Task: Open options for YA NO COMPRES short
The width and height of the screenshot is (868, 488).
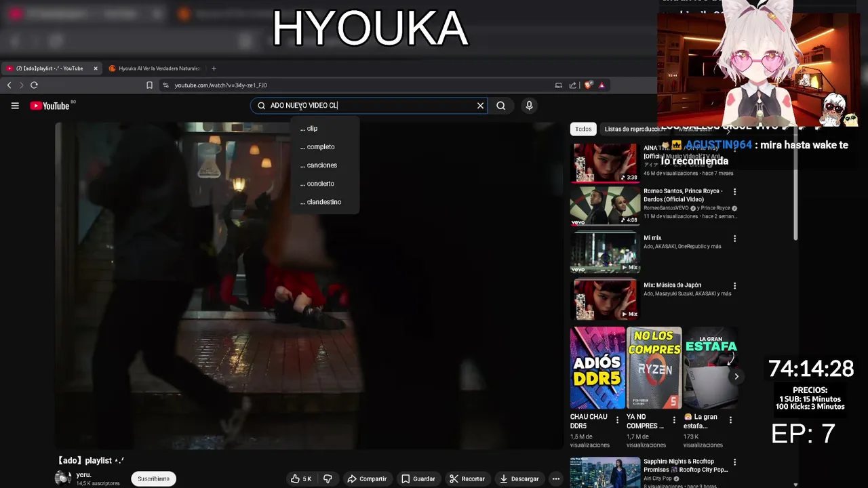Action: [673, 420]
